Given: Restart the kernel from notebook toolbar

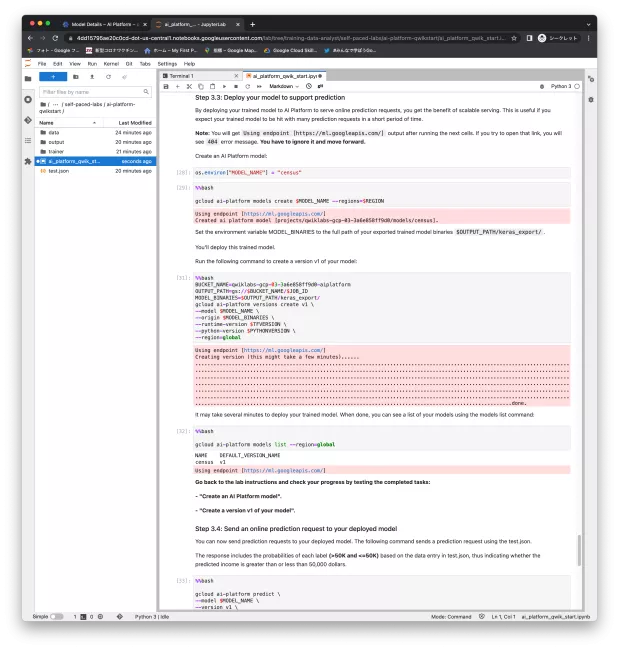Looking at the screenshot, I should click(248, 86).
